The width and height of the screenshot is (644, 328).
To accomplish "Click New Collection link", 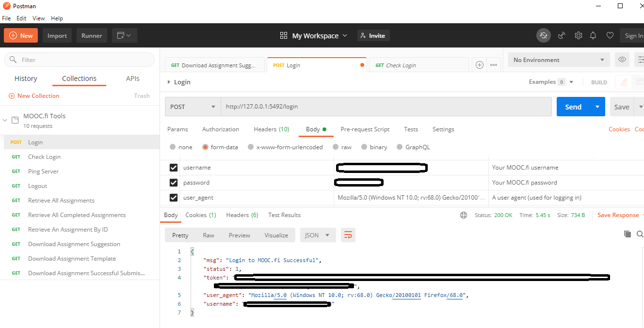I will [x=34, y=96].
